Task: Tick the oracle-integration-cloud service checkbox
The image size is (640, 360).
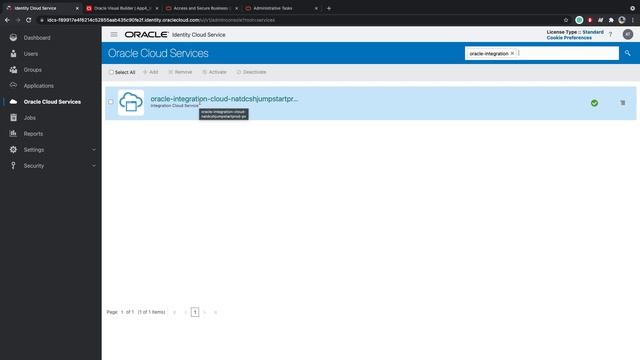Action: [111, 102]
